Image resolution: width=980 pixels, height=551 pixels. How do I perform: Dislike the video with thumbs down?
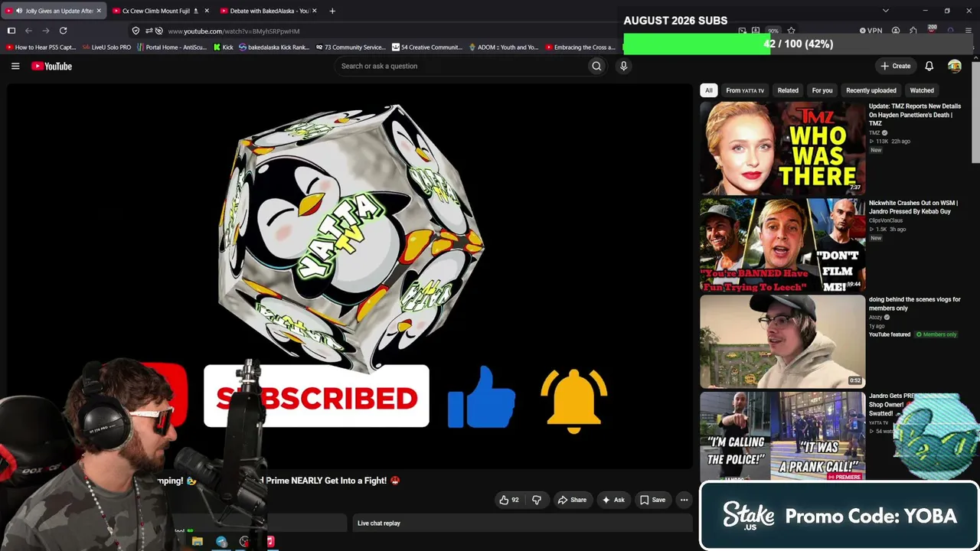[x=537, y=500]
